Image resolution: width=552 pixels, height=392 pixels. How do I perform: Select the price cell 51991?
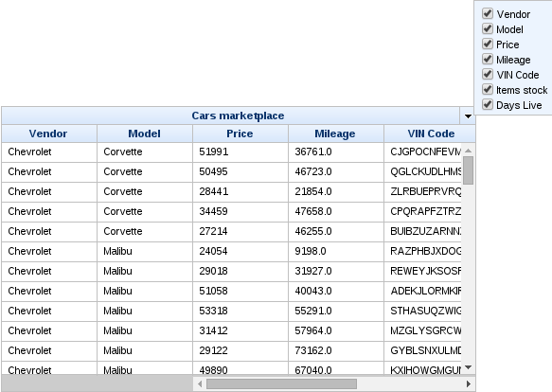(x=240, y=152)
